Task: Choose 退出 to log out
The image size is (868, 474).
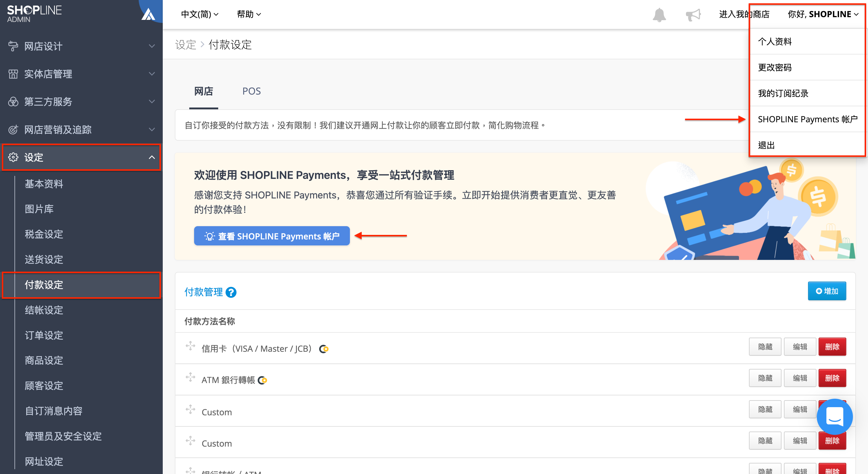Action: point(808,145)
